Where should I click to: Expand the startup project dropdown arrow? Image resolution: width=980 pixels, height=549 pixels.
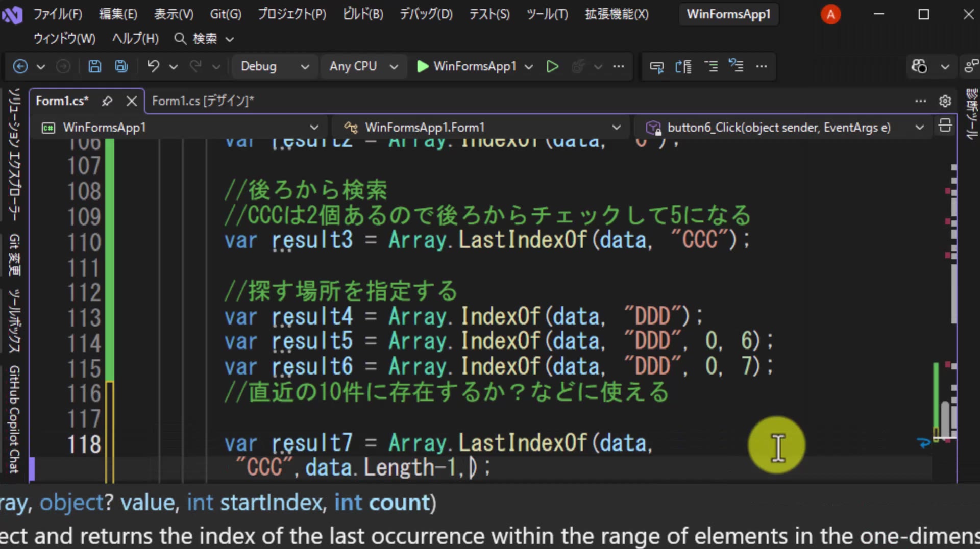tap(529, 67)
